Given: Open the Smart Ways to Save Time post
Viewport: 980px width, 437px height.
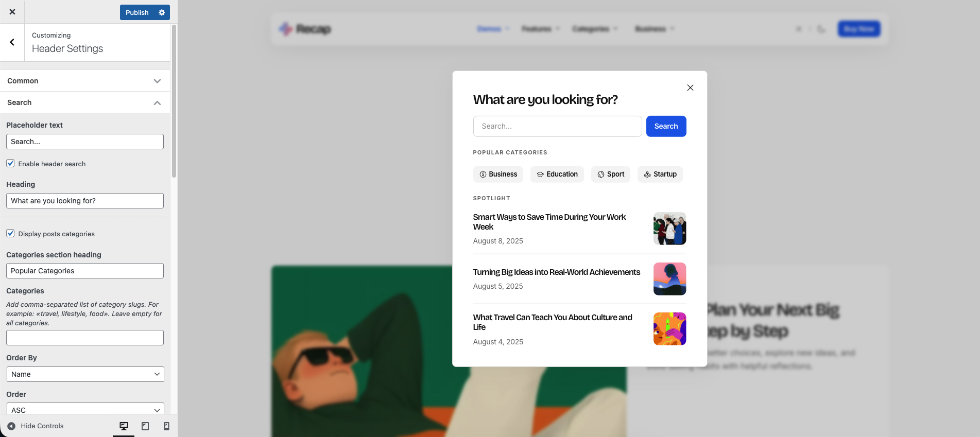Looking at the screenshot, I should 549,222.
